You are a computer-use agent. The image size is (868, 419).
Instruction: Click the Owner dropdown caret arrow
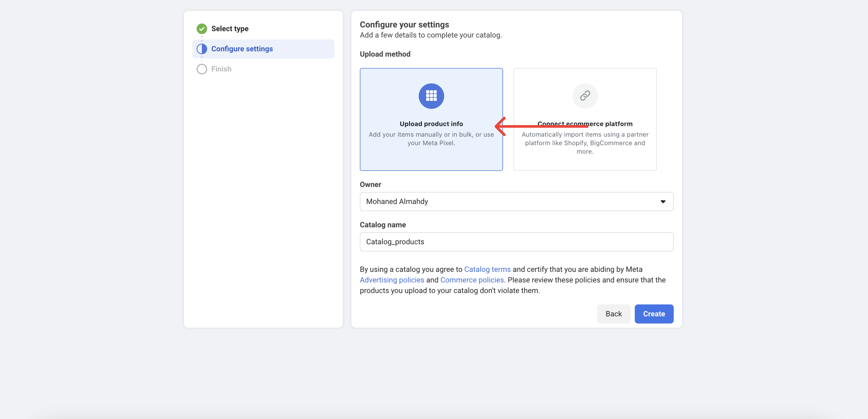point(662,201)
